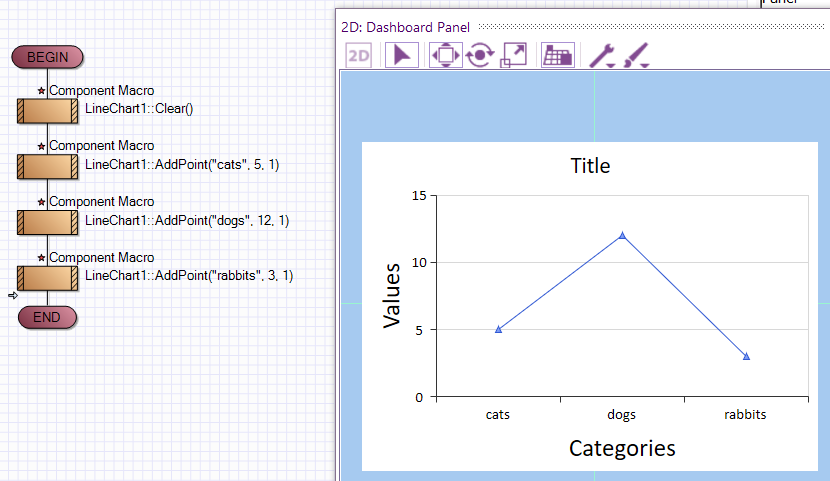This screenshot has width=830, height=481.
Task: Click the BEGIN flowchart terminator
Action: tap(47, 57)
